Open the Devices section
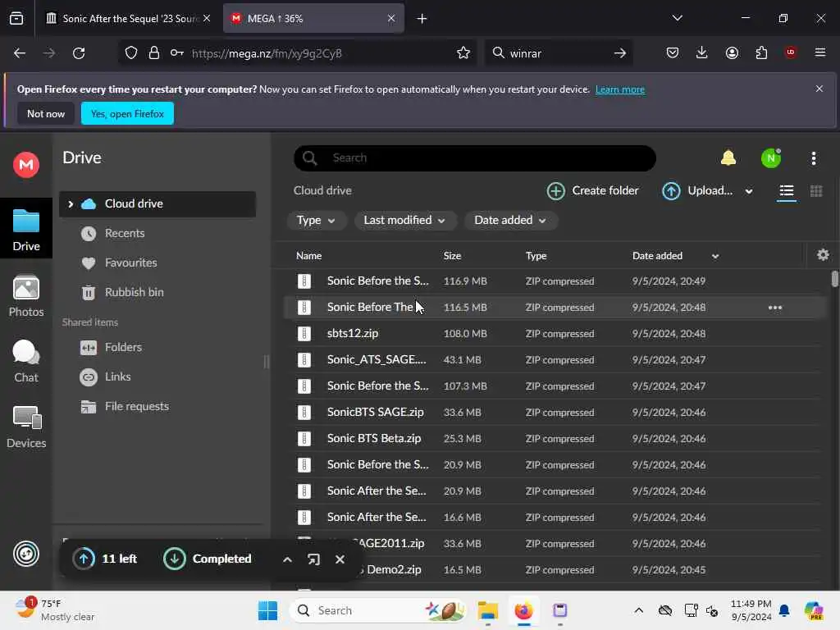The width and height of the screenshot is (840, 630). (26, 427)
